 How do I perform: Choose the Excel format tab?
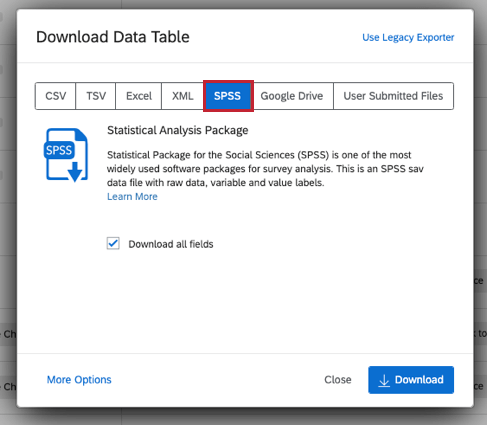click(139, 96)
